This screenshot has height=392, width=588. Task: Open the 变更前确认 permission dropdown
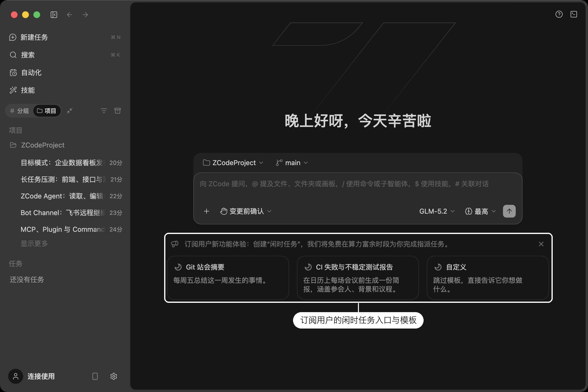tap(246, 211)
